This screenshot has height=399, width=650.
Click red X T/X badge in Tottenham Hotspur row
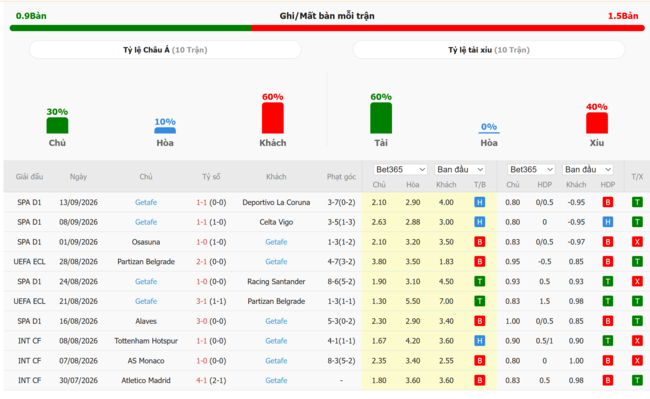637,341
